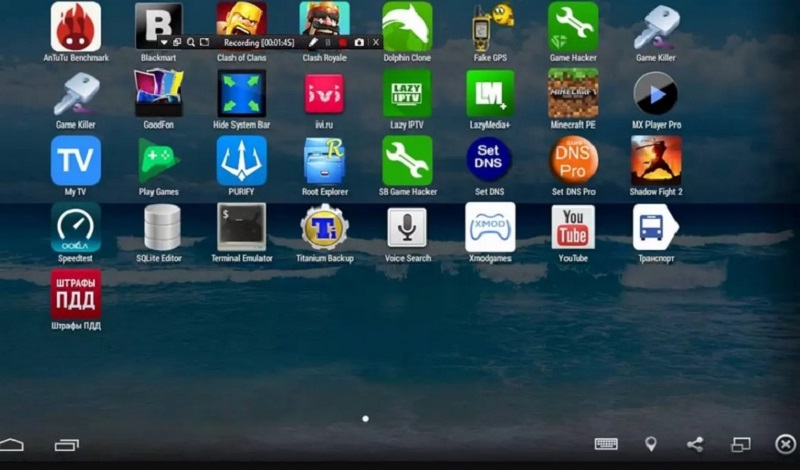
Task: Open the on-screen keyboard icon
Action: (606, 444)
